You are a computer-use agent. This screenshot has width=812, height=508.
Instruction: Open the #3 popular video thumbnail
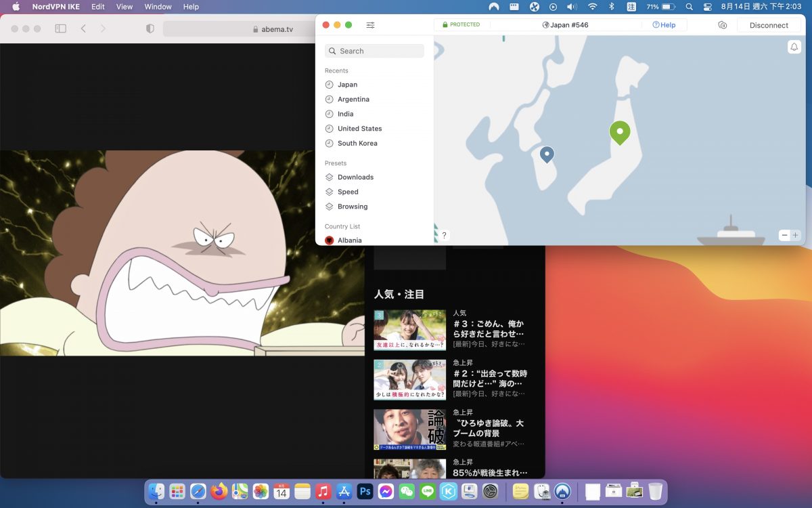point(410,330)
